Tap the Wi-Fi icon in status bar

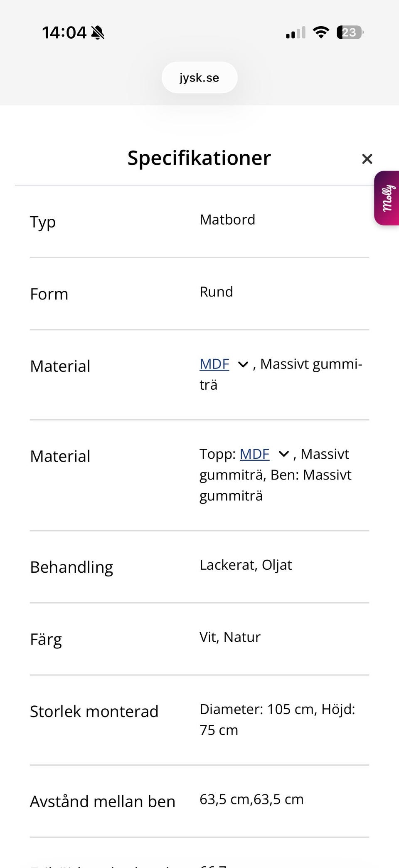[x=320, y=32]
